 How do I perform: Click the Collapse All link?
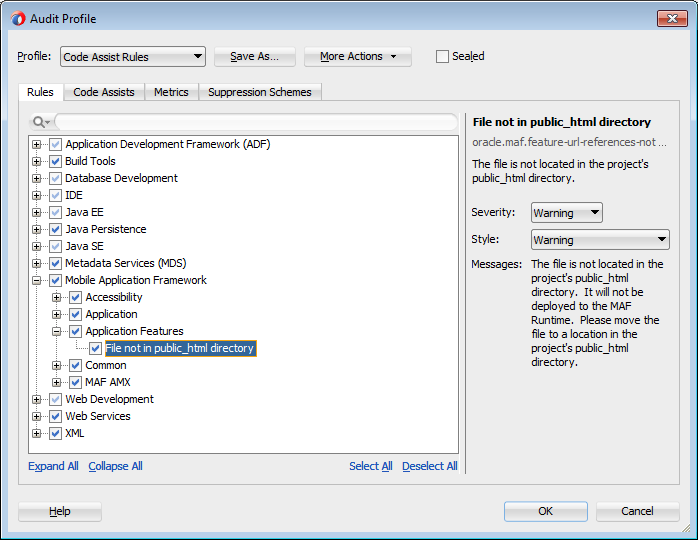pyautogui.click(x=115, y=466)
